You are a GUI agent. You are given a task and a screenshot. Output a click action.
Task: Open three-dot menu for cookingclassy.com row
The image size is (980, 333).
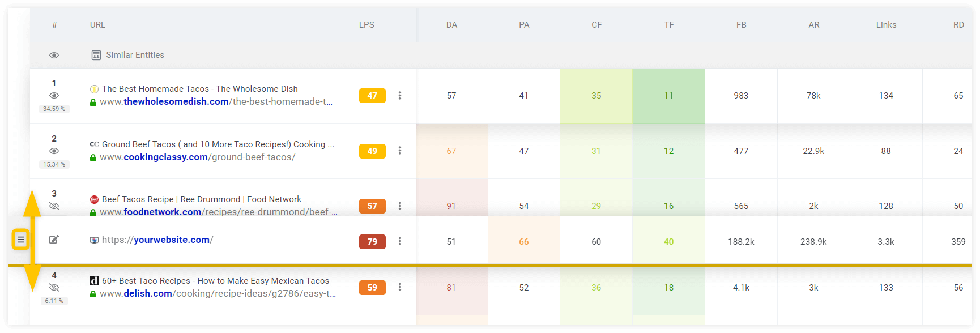click(400, 151)
